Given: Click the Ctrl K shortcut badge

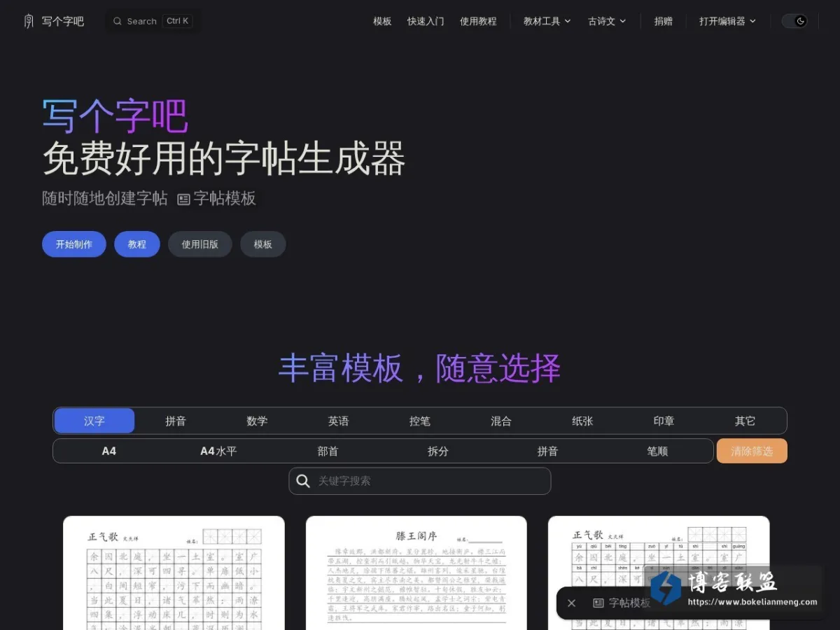Looking at the screenshot, I should (177, 21).
